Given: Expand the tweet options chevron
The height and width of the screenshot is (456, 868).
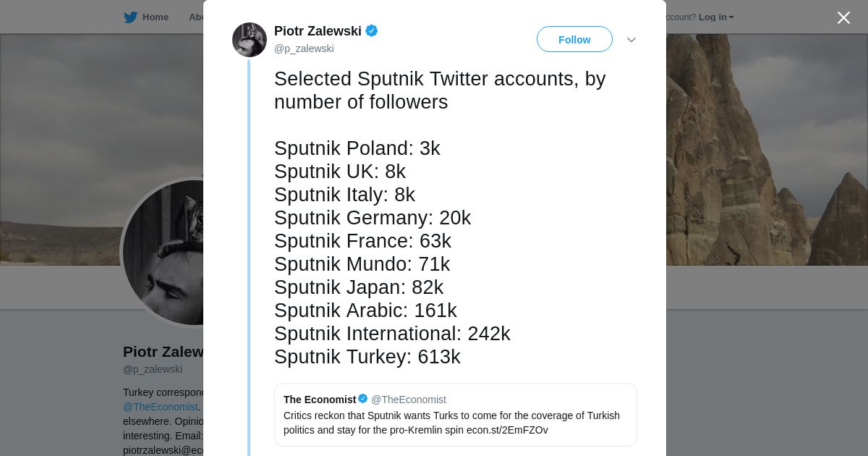Looking at the screenshot, I should [x=631, y=40].
